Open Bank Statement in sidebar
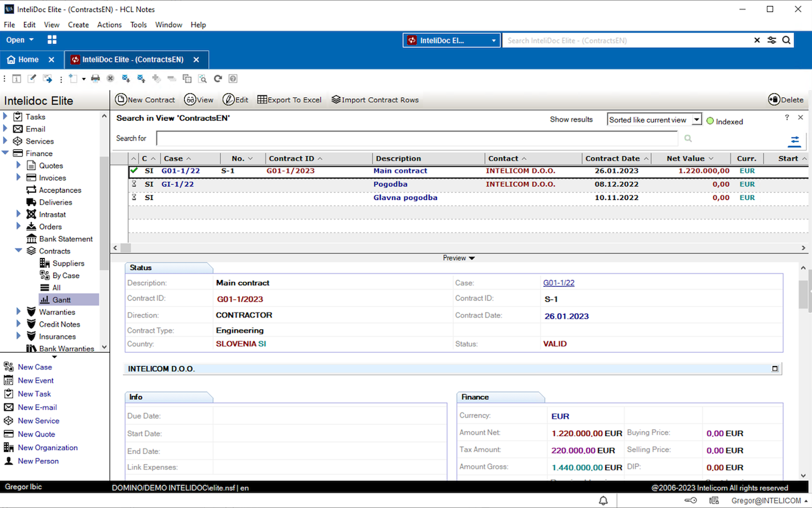 click(65, 239)
